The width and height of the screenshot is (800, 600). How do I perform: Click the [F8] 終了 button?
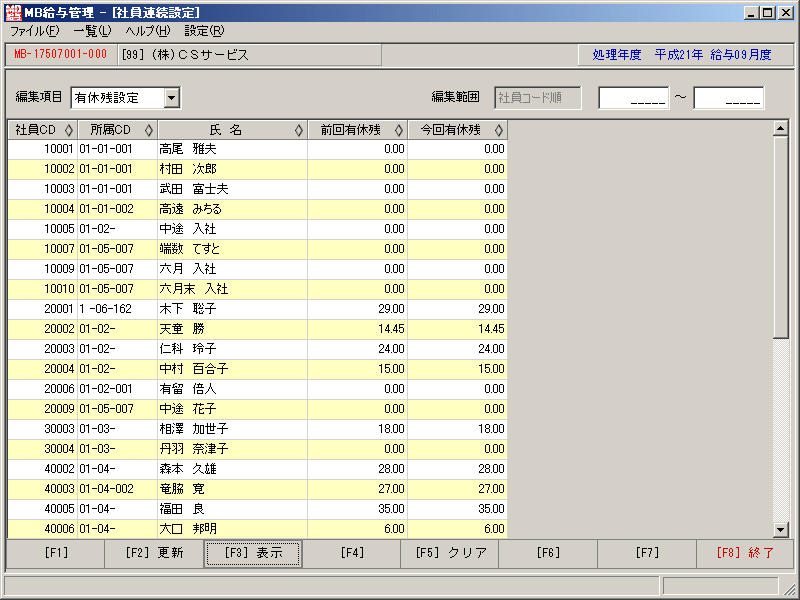point(745,554)
